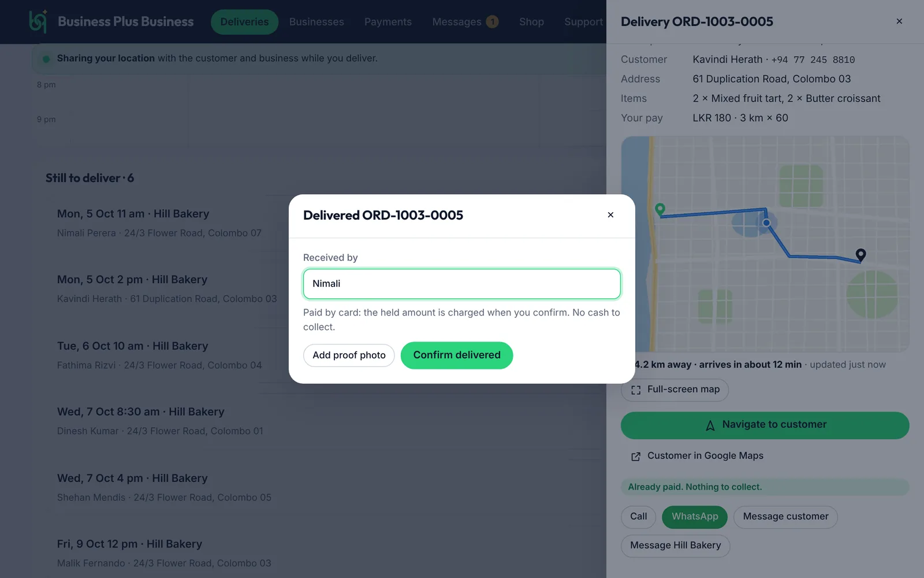Call the customer

(638, 517)
